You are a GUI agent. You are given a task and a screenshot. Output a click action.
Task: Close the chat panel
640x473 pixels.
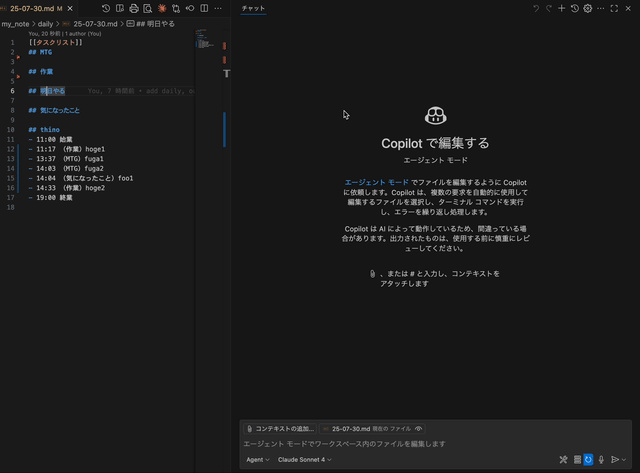[x=628, y=8]
